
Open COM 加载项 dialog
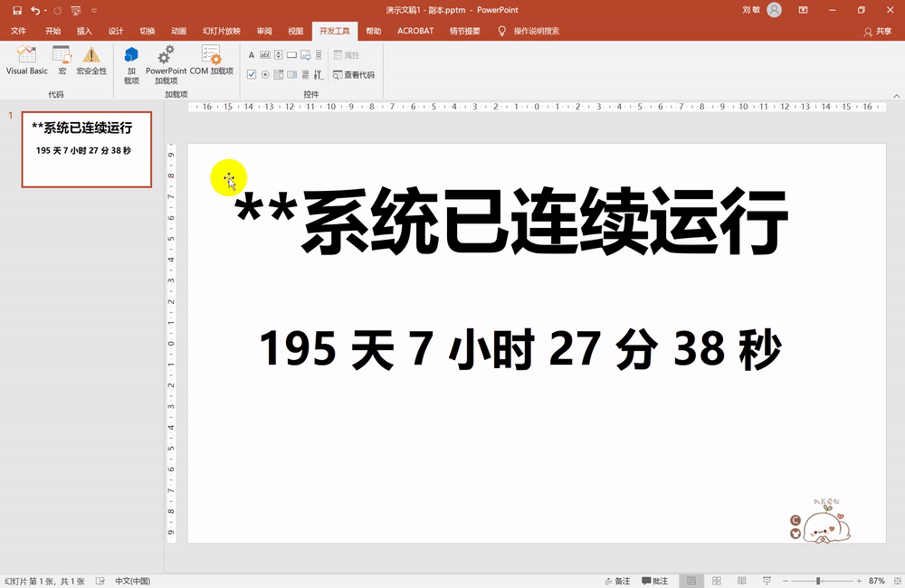pyautogui.click(x=211, y=61)
